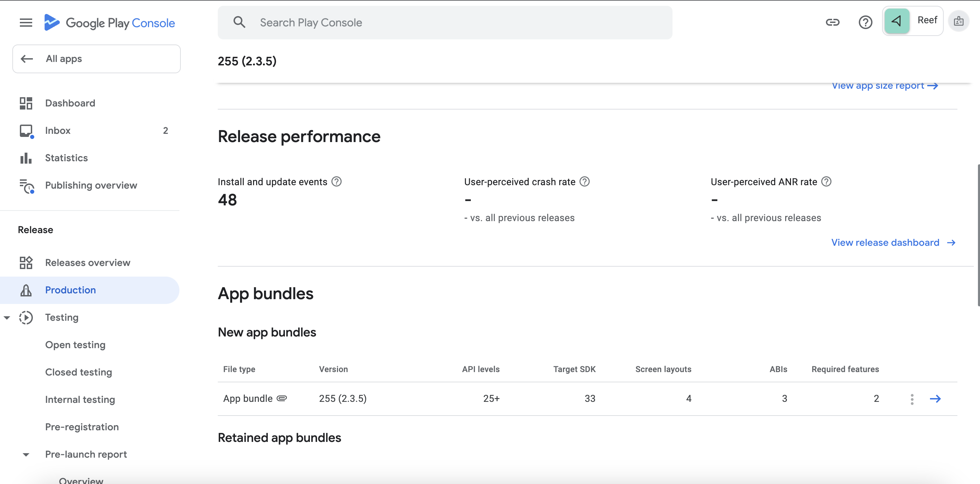Viewport: 980px width, 484px height.
Task: Click the ABIs value 3
Action: pos(784,398)
